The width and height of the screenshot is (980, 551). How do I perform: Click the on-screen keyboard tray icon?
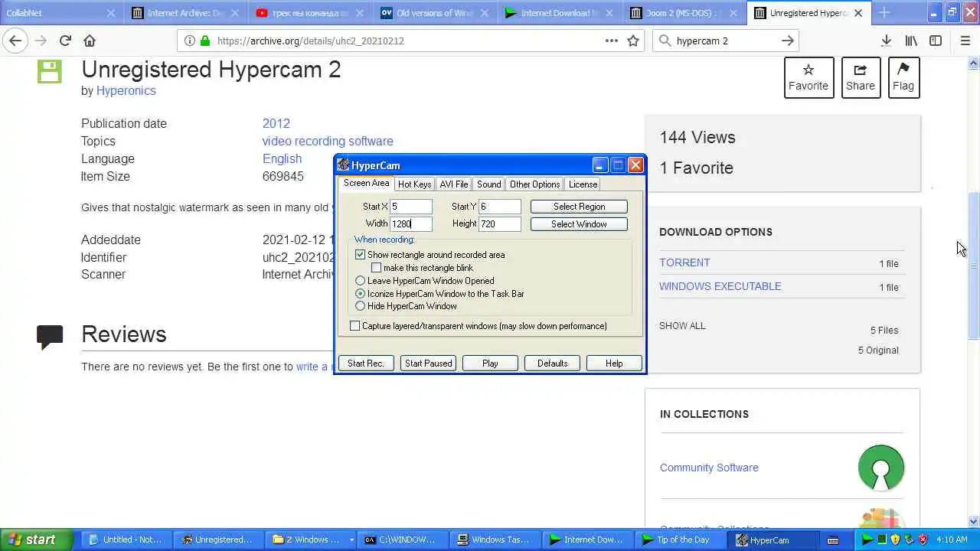point(833,540)
